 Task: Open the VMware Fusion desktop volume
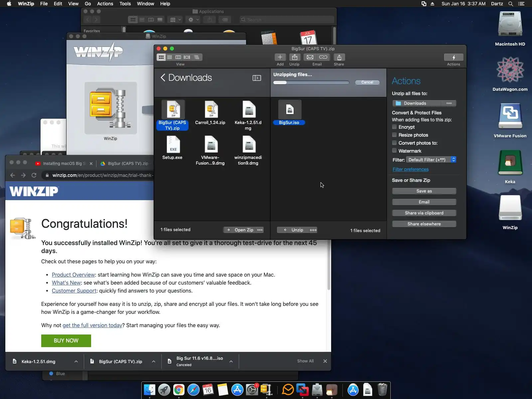[510, 121]
